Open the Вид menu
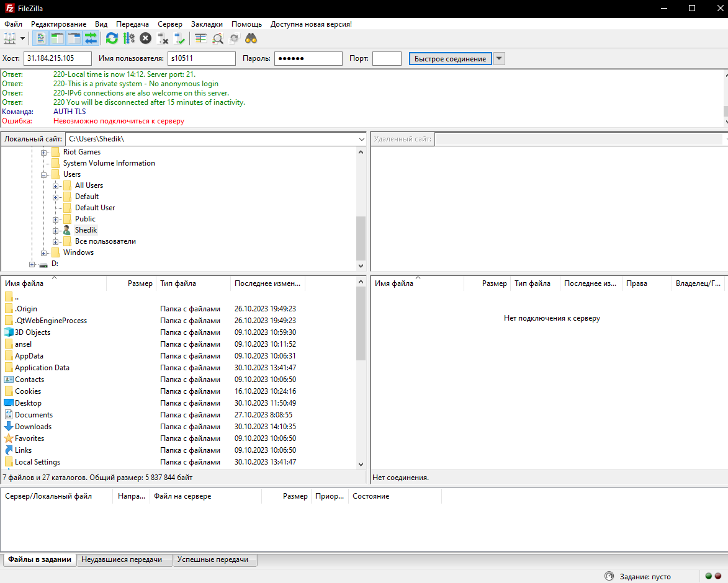Image resolution: width=728 pixels, height=583 pixels. point(101,24)
